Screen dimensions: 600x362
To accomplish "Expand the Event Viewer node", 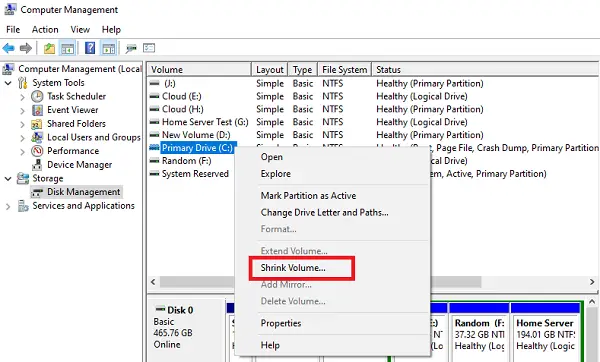I will [22, 111].
